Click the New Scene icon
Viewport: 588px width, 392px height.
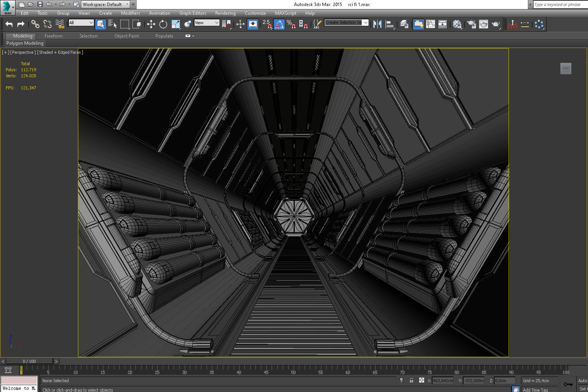click(x=22, y=5)
